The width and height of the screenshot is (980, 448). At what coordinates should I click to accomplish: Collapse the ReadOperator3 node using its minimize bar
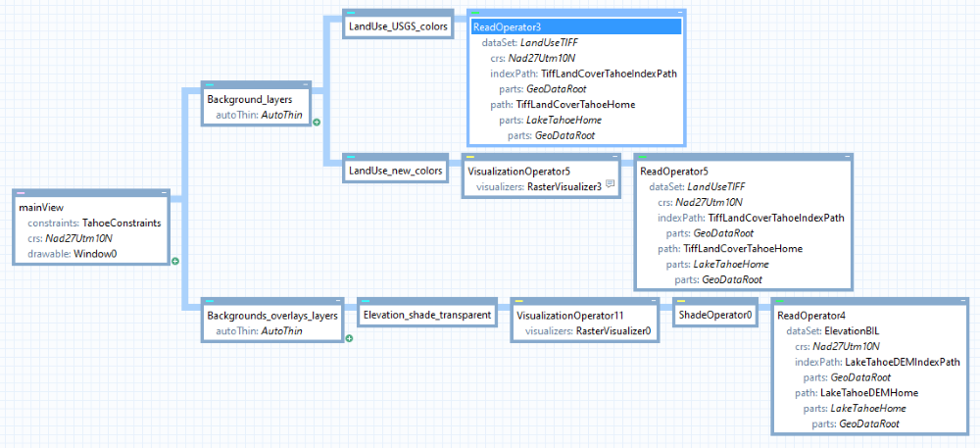(x=678, y=13)
